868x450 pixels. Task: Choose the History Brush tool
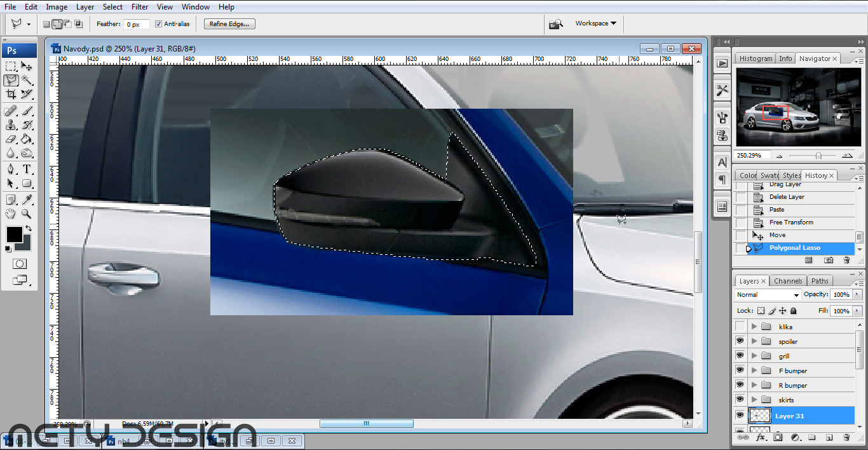point(27,125)
